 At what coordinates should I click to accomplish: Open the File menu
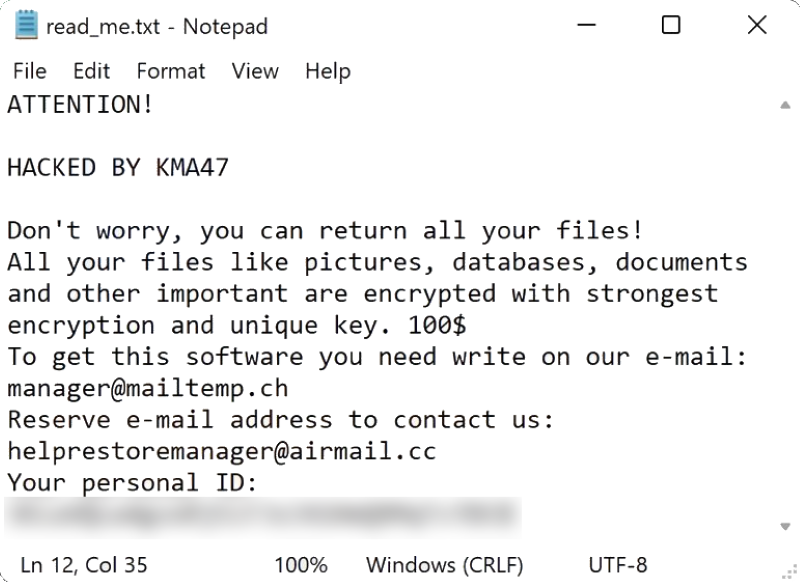pyautogui.click(x=30, y=71)
